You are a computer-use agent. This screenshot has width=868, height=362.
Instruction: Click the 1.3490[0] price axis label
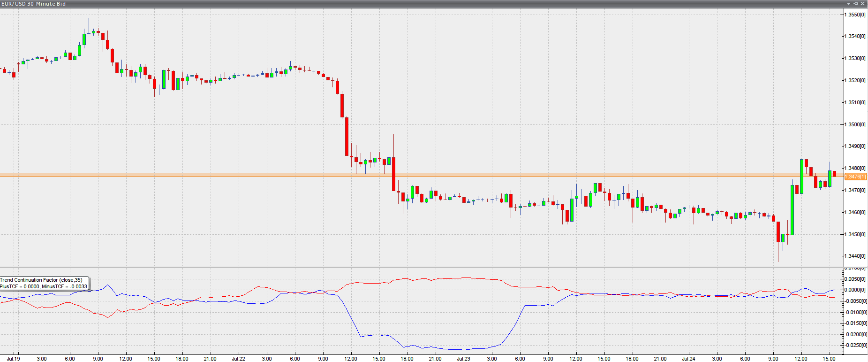tap(855, 146)
